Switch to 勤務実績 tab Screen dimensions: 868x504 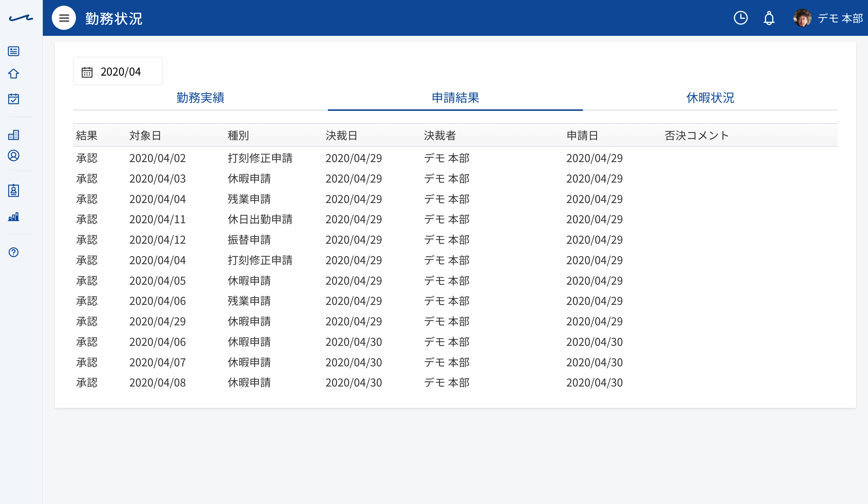(200, 98)
